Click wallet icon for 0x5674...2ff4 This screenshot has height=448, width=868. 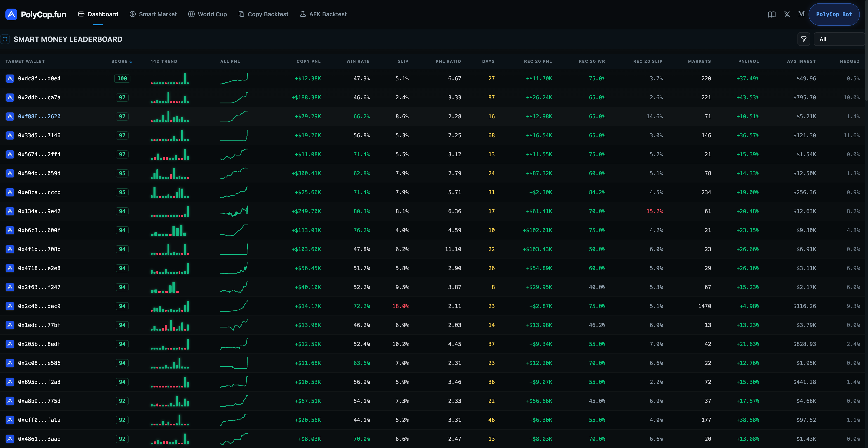(x=10, y=154)
